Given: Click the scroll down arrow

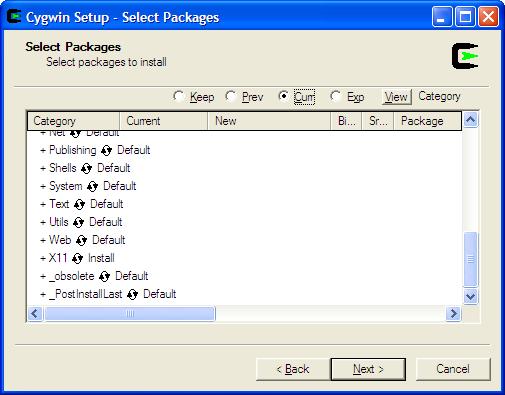Looking at the screenshot, I should [x=470, y=296].
